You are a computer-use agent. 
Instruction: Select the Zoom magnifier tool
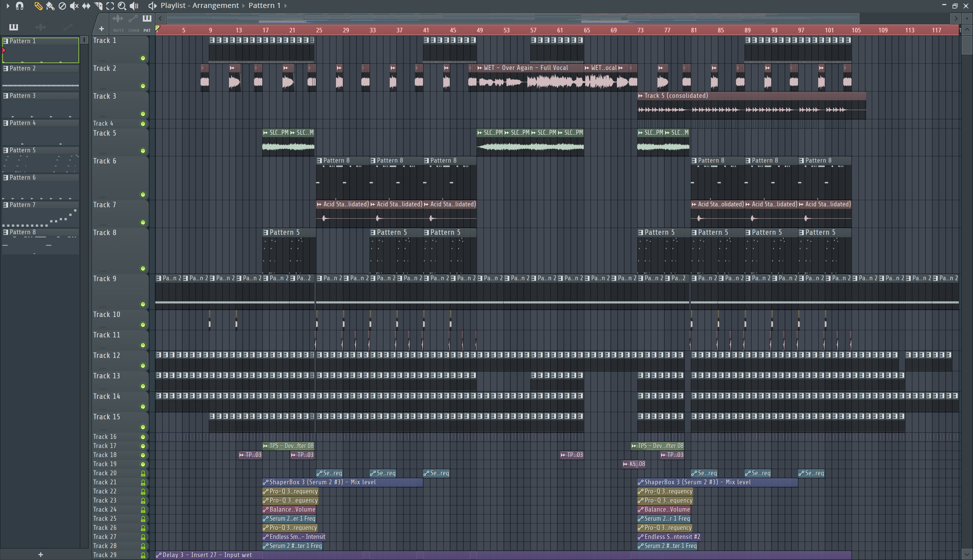pyautogui.click(x=122, y=6)
